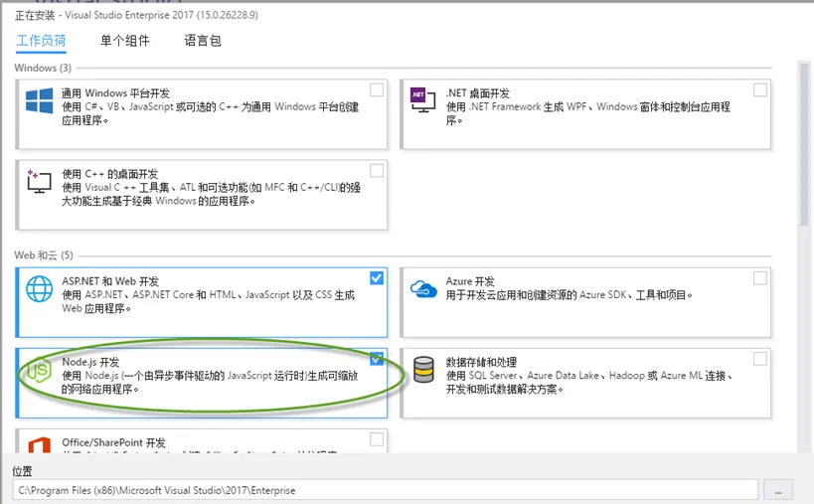This screenshot has height=504, width=814.
Task: Click the Office/SharePoint logo icon
Action: (40, 445)
